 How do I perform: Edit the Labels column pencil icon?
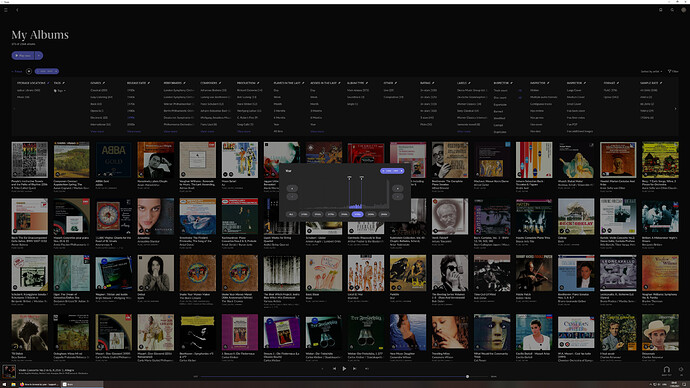[x=470, y=83]
